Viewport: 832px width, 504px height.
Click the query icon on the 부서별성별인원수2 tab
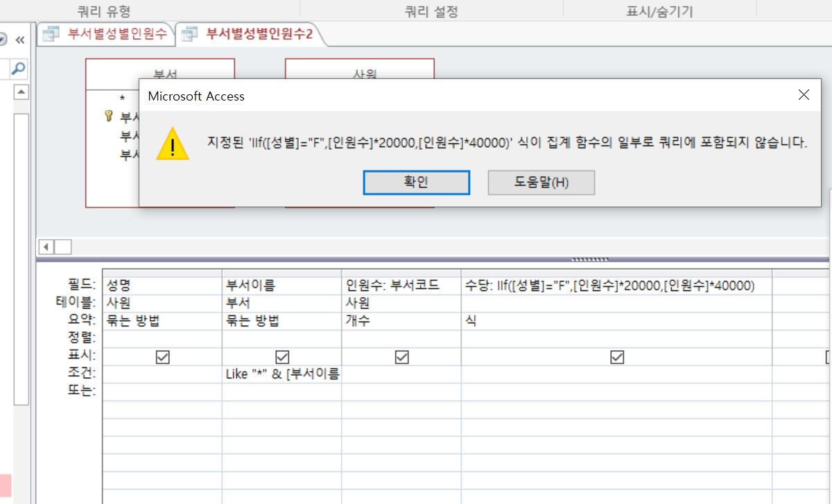point(189,35)
